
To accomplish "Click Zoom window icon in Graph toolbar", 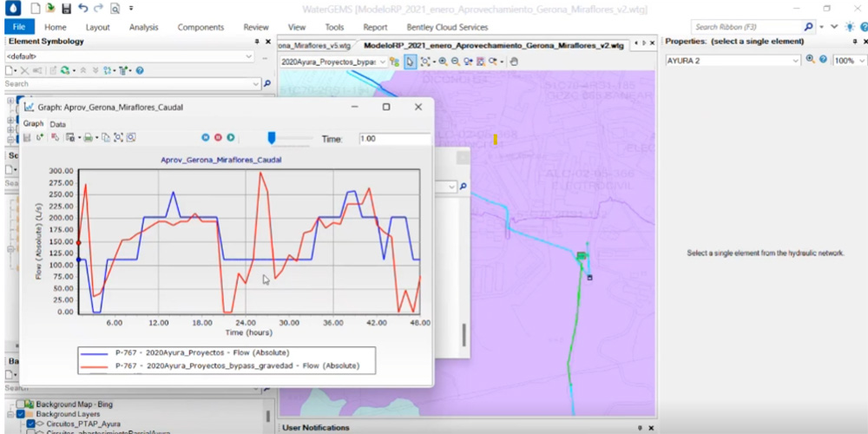I will pos(131,137).
